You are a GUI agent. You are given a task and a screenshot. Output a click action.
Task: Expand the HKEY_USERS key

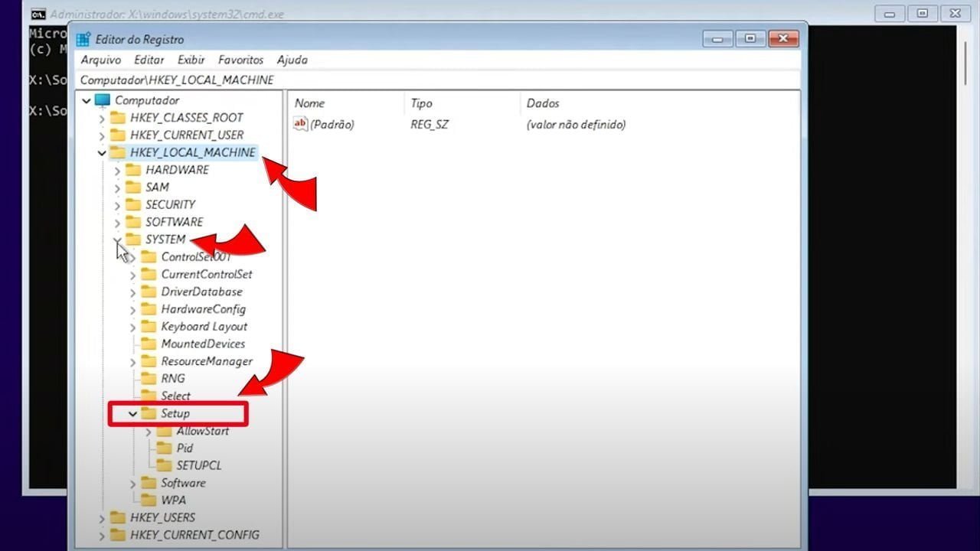pos(102,518)
